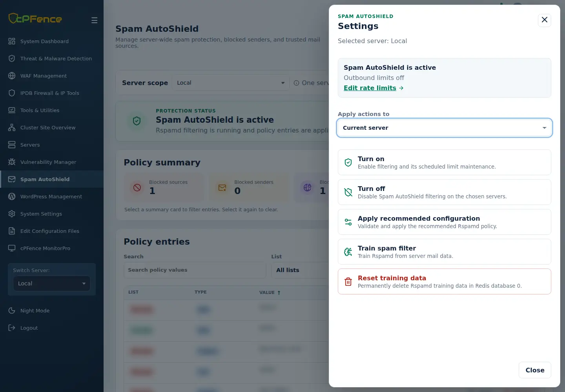
Task: Click the Turn on action button
Action: pos(445,162)
